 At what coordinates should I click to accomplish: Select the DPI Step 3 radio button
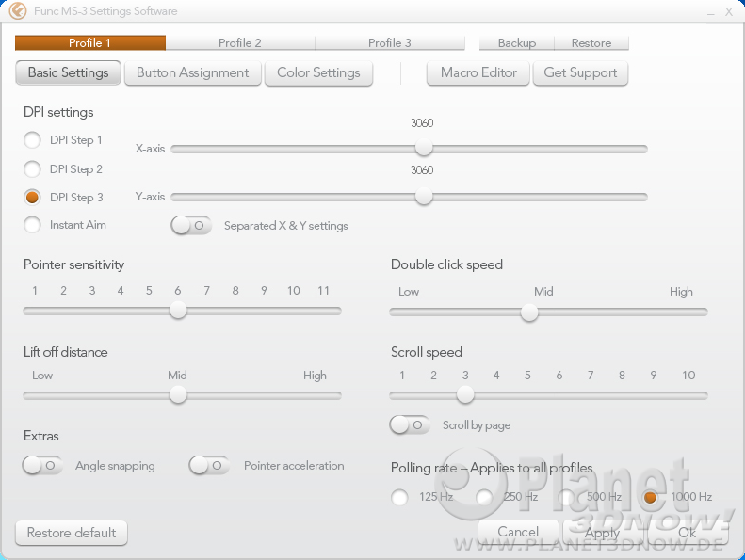pyautogui.click(x=32, y=197)
